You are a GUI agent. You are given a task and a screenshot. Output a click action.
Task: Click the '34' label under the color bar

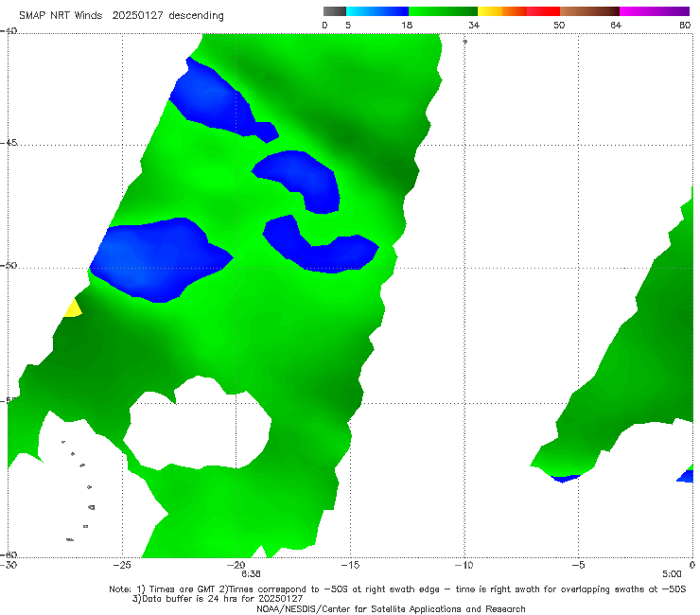[474, 25]
